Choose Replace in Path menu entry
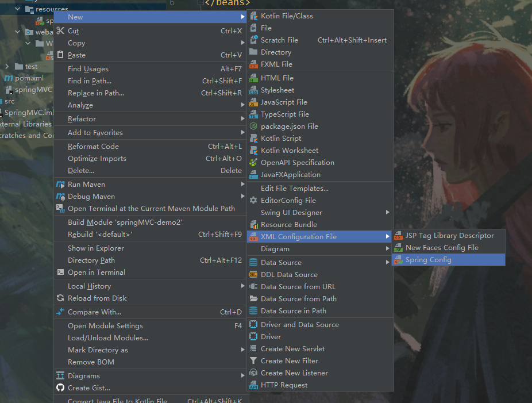The image size is (532, 403). [150, 93]
